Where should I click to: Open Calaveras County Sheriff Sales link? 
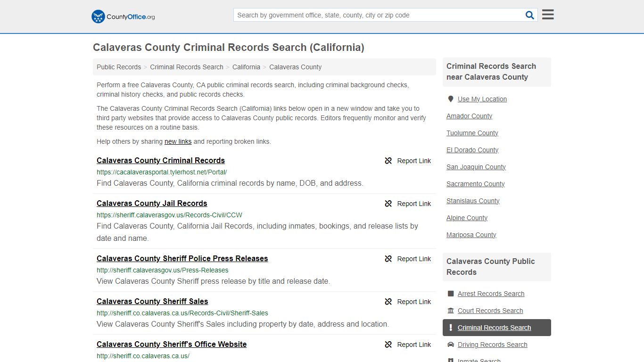(x=152, y=301)
